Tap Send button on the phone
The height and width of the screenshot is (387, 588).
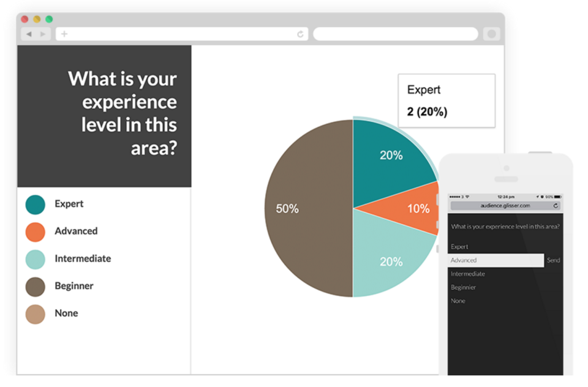(554, 260)
